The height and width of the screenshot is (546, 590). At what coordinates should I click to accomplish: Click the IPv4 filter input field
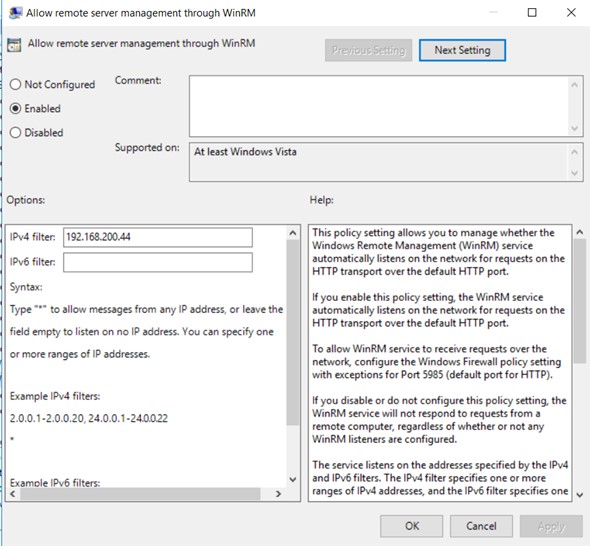click(158, 237)
